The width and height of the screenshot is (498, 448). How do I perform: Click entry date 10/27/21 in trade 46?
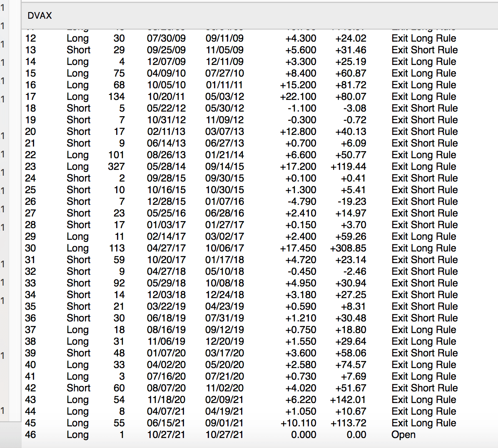click(x=166, y=435)
